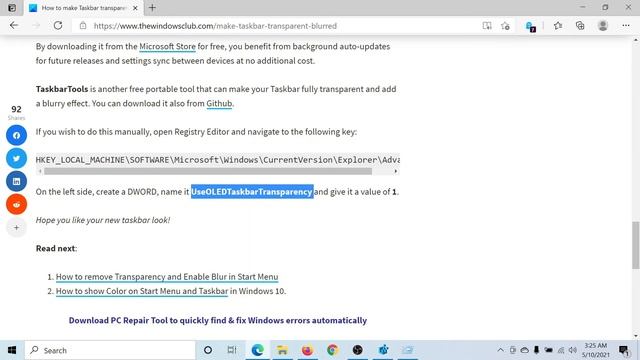Close the How to make Taskbar transparent tab
Screen dimensions: 640x360
(x=135, y=8)
